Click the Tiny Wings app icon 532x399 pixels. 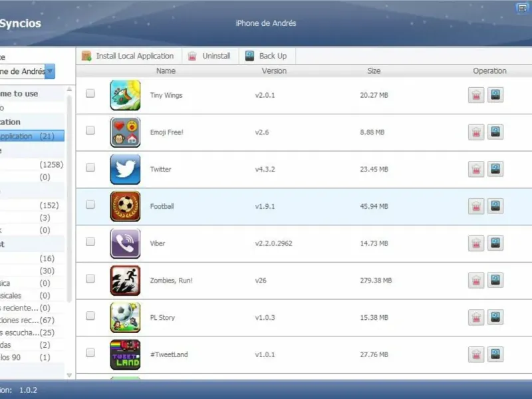[125, 95]
